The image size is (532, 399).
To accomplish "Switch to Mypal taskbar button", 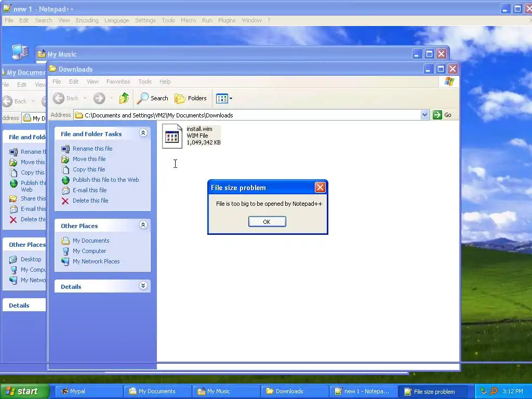I will pyautogui.click(x=89, y=392).
